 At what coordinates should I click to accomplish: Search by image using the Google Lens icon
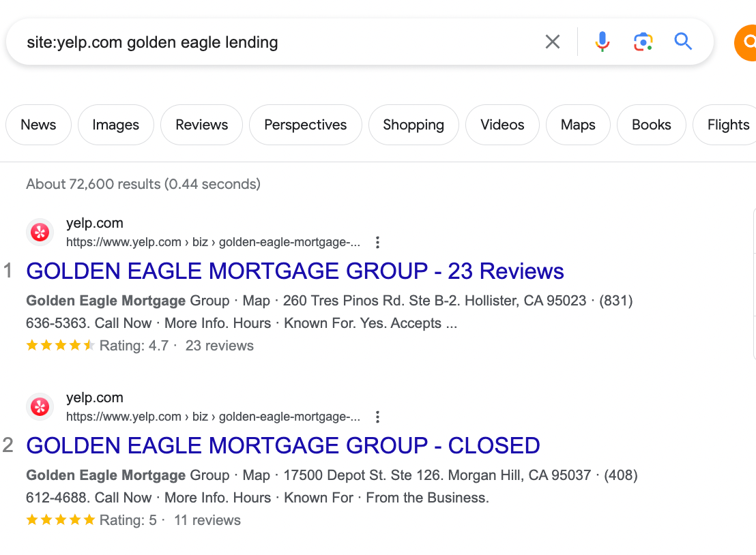tap(642, 42)
